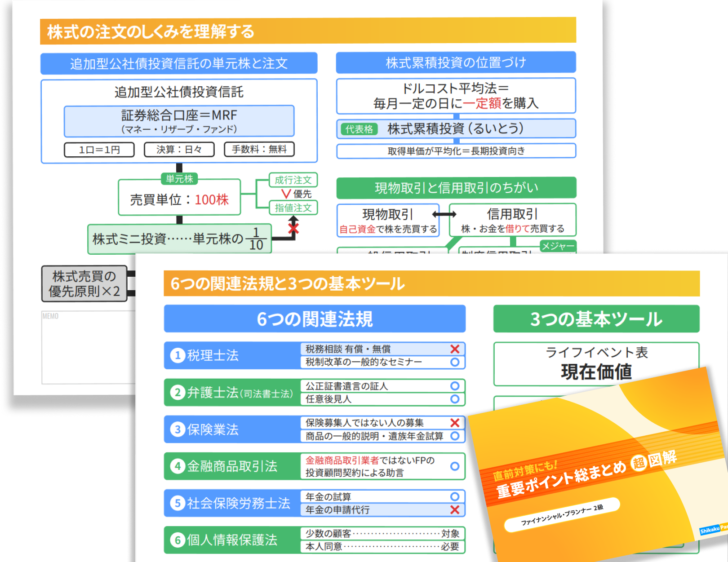
Task: Click the double arrow between 現物取引 and 信用取引
Action: coord(444,215)
